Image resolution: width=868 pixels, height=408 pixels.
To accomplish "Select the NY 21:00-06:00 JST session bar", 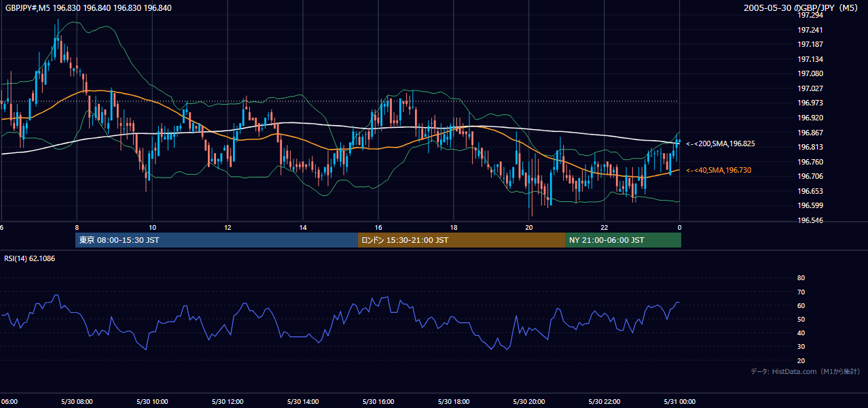I will point(623,240).
